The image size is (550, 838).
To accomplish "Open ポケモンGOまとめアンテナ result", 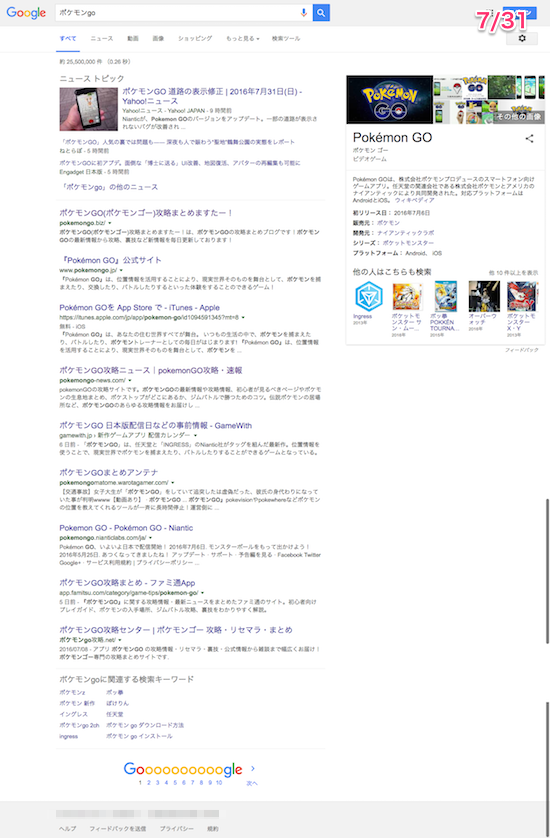I will click(109, 472).
